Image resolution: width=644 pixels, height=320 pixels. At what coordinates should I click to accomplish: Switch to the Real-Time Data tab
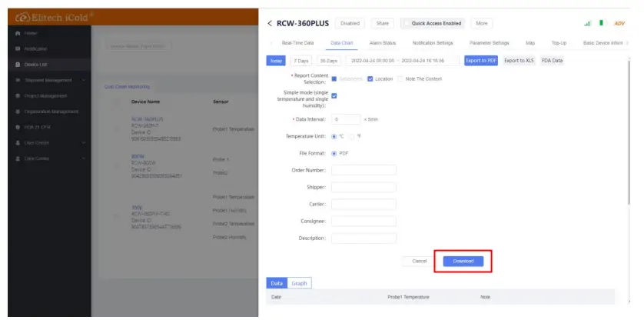click(297, 43)
